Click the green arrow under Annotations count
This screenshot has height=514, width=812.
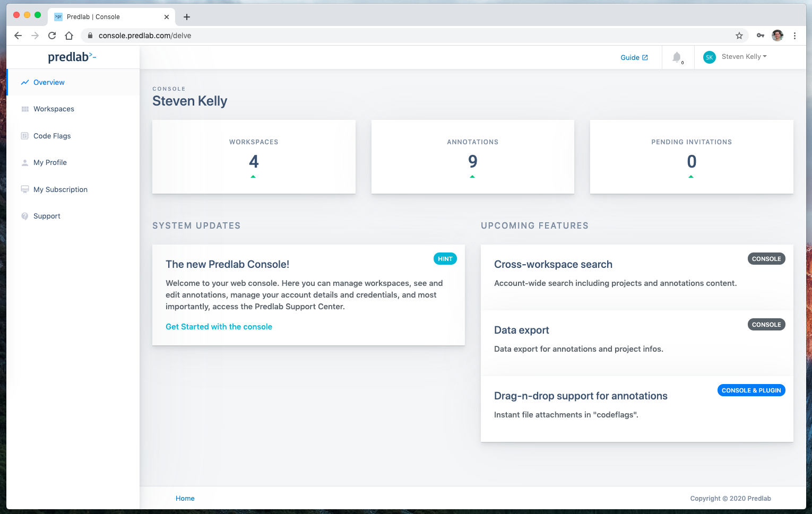472,177
